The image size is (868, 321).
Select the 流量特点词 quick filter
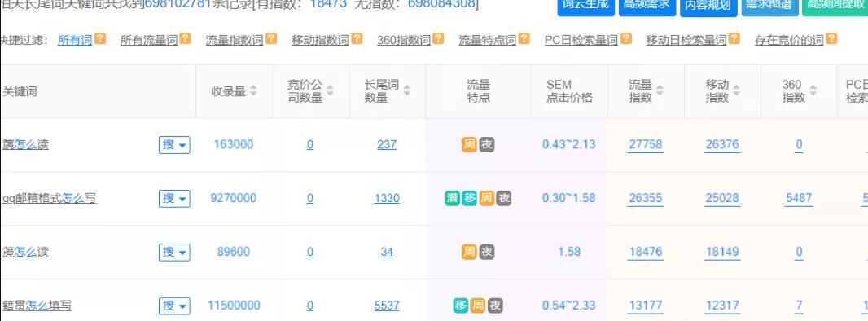click(x=488, y=40)
